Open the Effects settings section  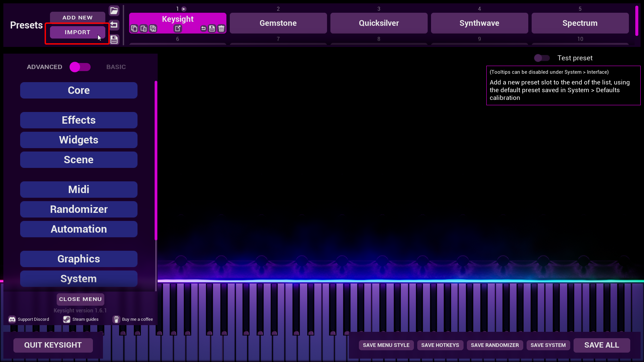point(79,120)
